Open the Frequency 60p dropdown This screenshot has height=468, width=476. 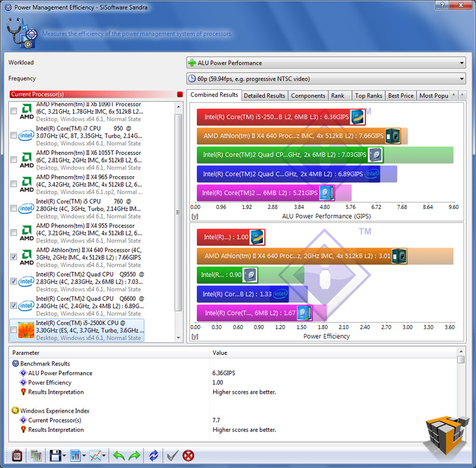[x=326, y=79]
